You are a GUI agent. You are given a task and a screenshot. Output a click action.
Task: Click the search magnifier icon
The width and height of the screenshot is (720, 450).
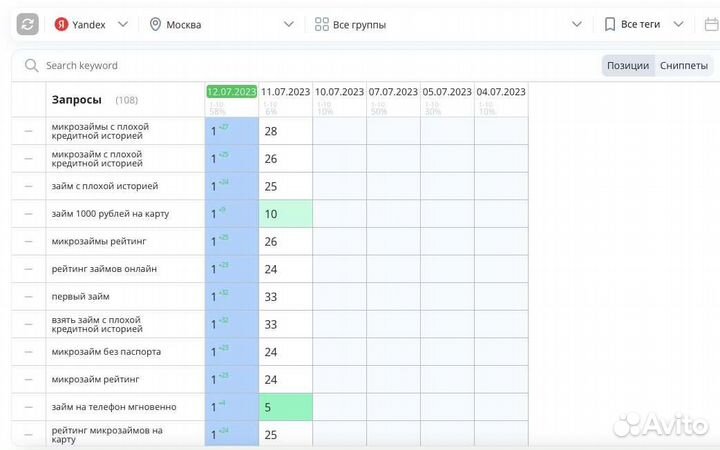(x=31, y=66)
